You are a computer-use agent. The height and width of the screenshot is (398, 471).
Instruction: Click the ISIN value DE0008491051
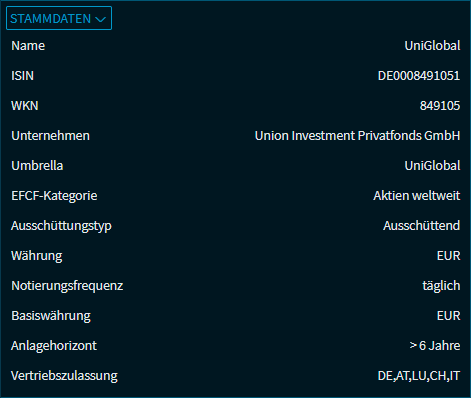click(x=419, y=76)
